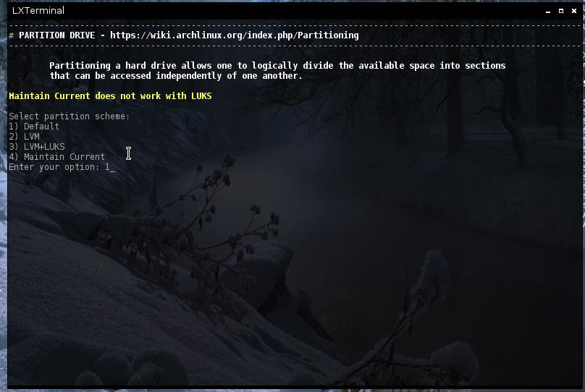The height and width of the screenshot is (392, 585).
Task: Click the PARTITION DRIVE heading text
Action: pos(56,35)
